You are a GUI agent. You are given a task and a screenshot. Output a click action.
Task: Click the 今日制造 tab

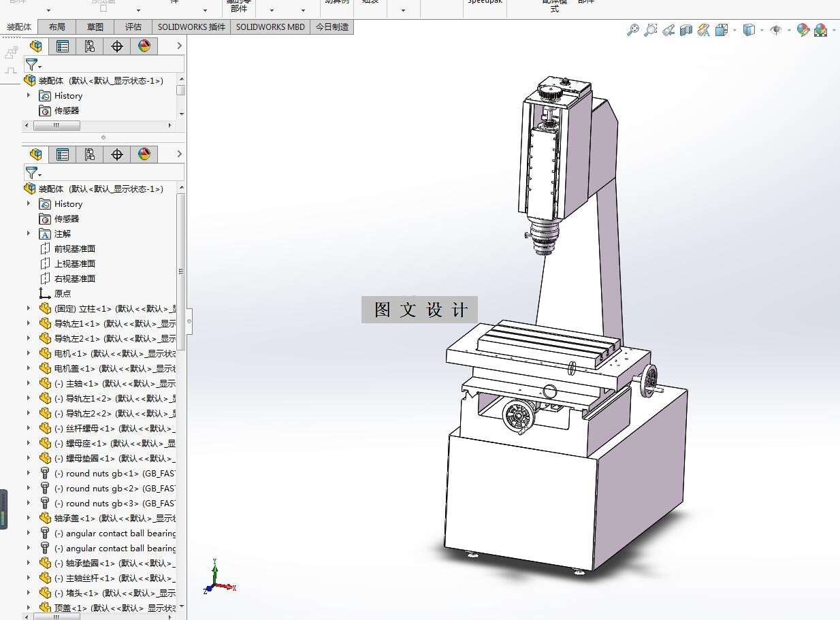(x=332, y=27)
